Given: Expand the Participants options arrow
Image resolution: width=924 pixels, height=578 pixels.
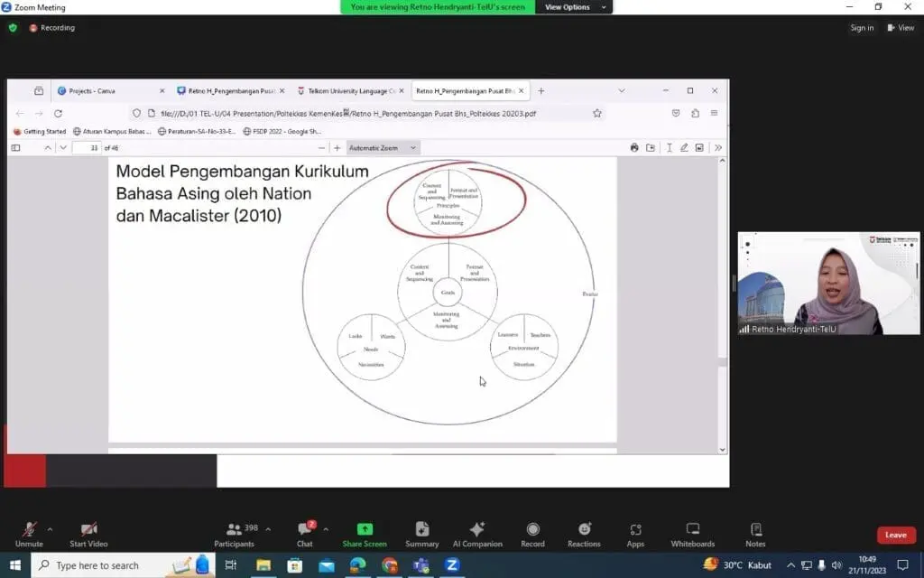Looking at the screenshot, I should (268, 529).
